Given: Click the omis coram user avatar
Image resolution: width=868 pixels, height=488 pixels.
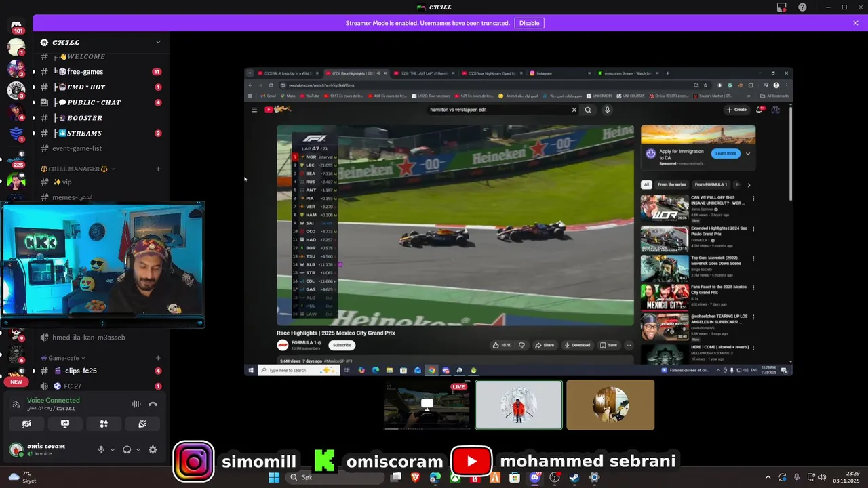Looking at the screenshot, I should point(16,449).
